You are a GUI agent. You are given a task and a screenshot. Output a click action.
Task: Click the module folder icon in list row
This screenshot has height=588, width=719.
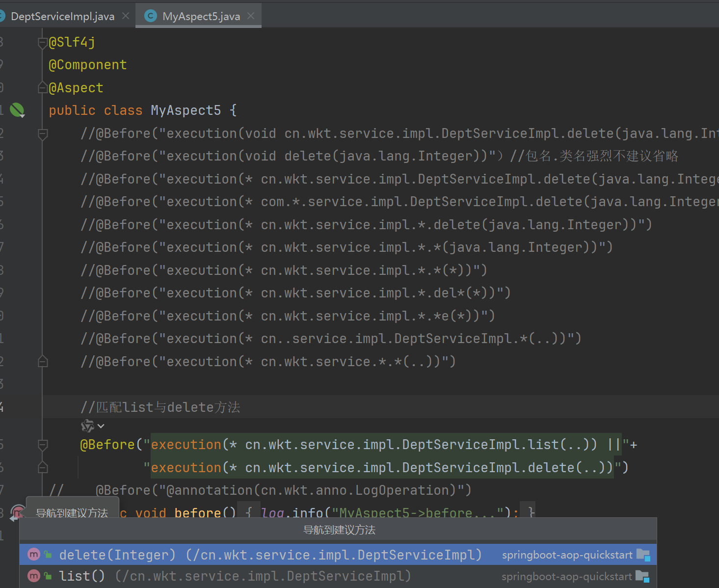pos(642,576)
